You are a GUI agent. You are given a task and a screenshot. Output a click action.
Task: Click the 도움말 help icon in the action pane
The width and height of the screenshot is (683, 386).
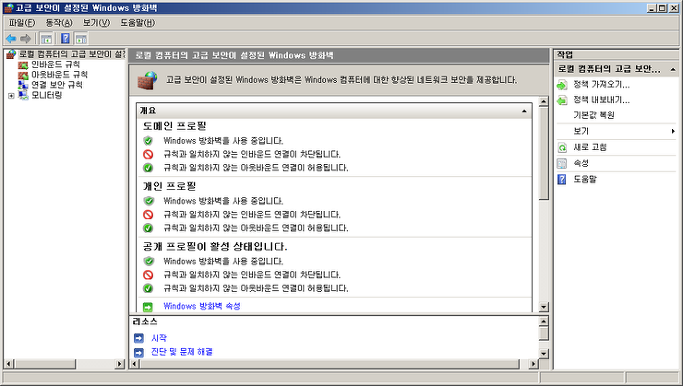562,179
